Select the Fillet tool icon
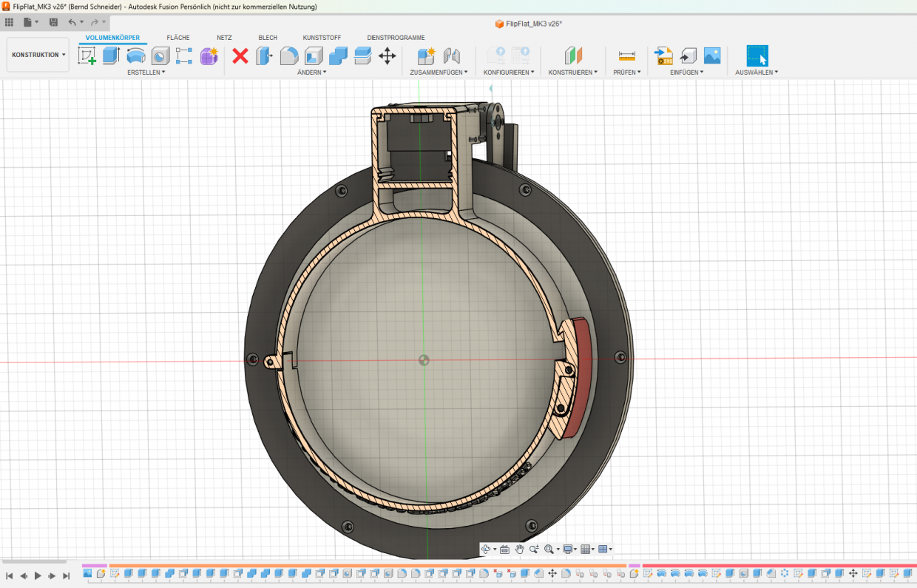 click(289, 55)
